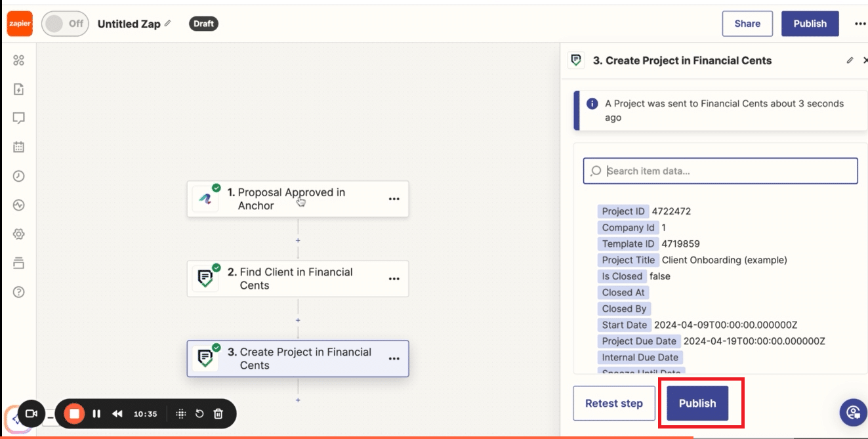The height and width of the screenshot is (439, 868).
Task: Stop the screen recording
Action: (75, 414)
